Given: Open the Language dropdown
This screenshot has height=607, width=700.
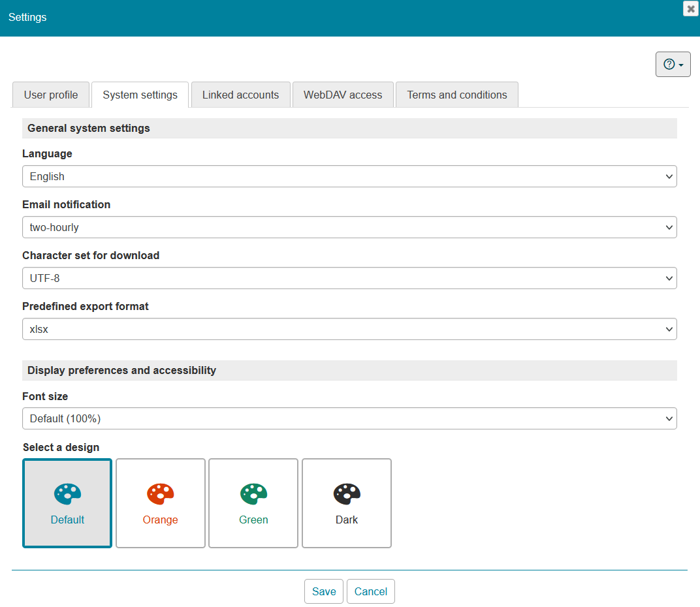Looking at the screenshot, I should [349, 176].
